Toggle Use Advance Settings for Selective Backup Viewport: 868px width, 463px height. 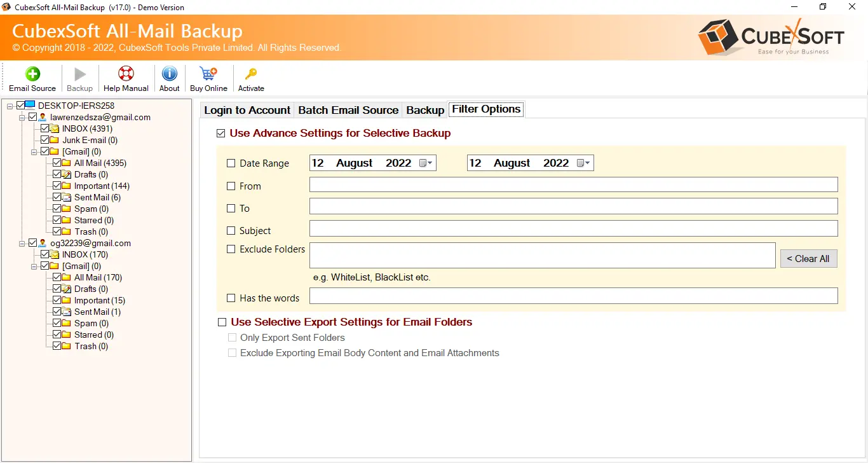[x=221, y=134]
